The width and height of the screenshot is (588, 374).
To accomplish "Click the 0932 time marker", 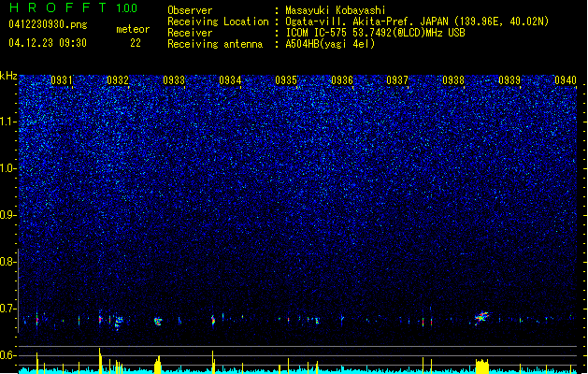I will pyautogui.click(x=118, y=80).
